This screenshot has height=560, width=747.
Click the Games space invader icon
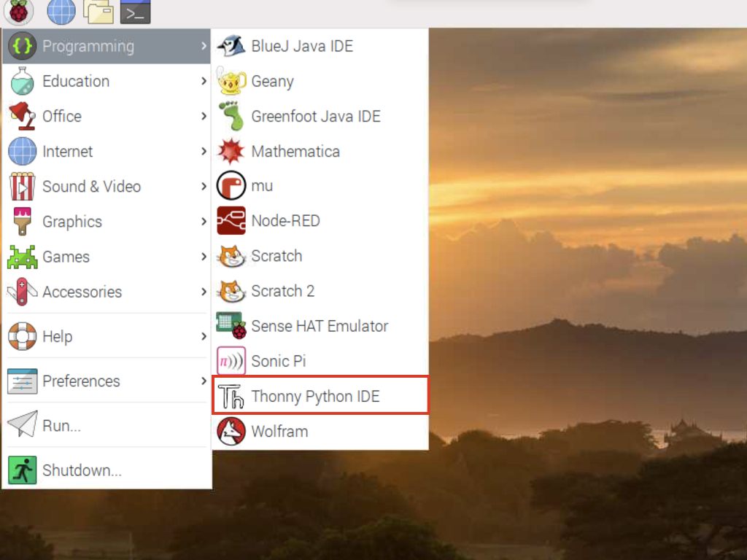coord(22,257)
